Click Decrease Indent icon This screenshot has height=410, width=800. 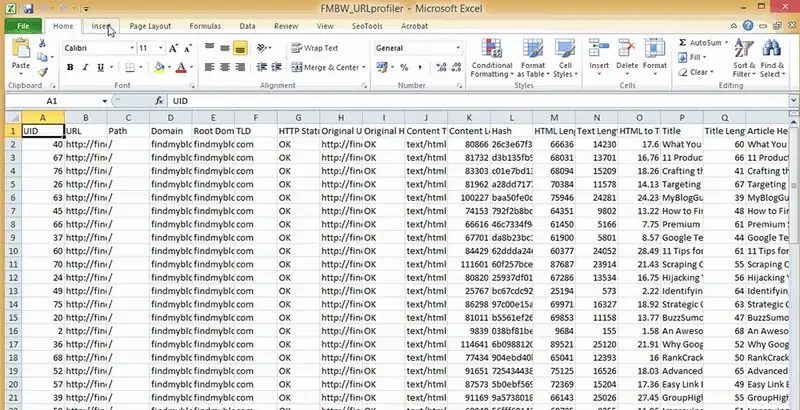(x=262, y=67)
